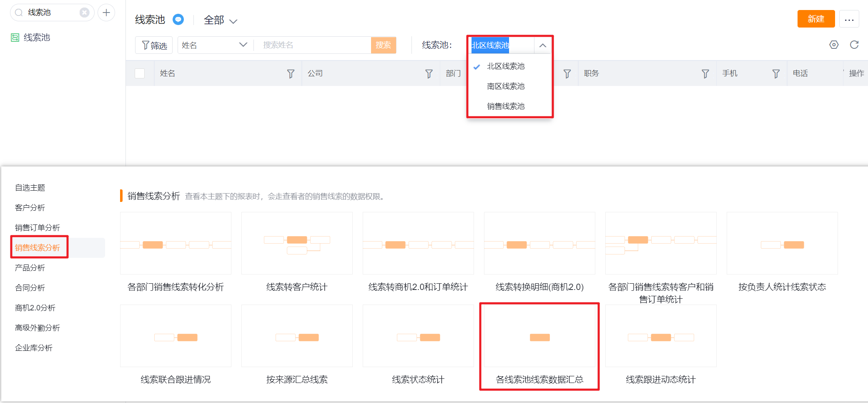Select 南区线索池 option in the dropdown list
Screen dimensions: 868x403
(x=506, y=86)
